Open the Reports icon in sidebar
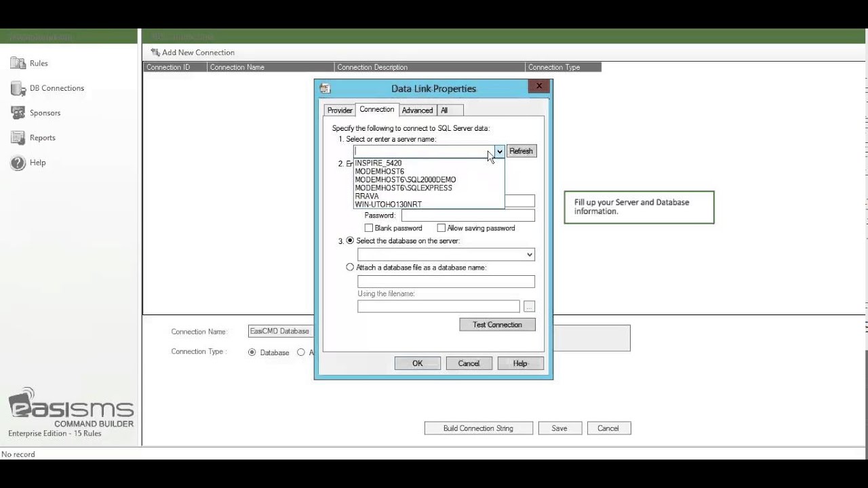The height and width of the screenshot is (488, 868). [18, 138]
